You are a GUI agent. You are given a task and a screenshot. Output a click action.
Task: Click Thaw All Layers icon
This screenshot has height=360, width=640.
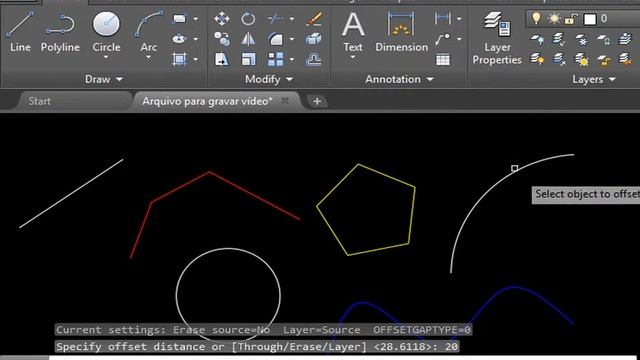click(581, 60)
